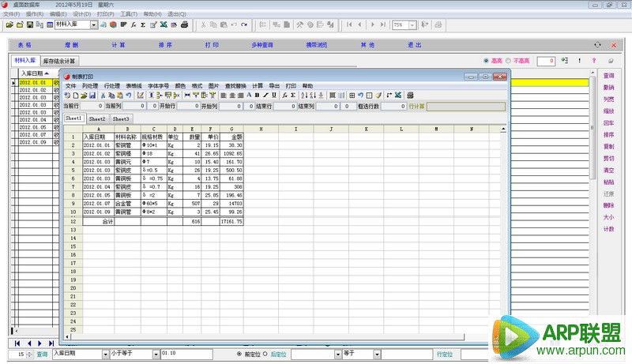The width and height of the screenshot is (632, 364).
Task: Select the 高亮 radio button
Action: coord(485,61)
